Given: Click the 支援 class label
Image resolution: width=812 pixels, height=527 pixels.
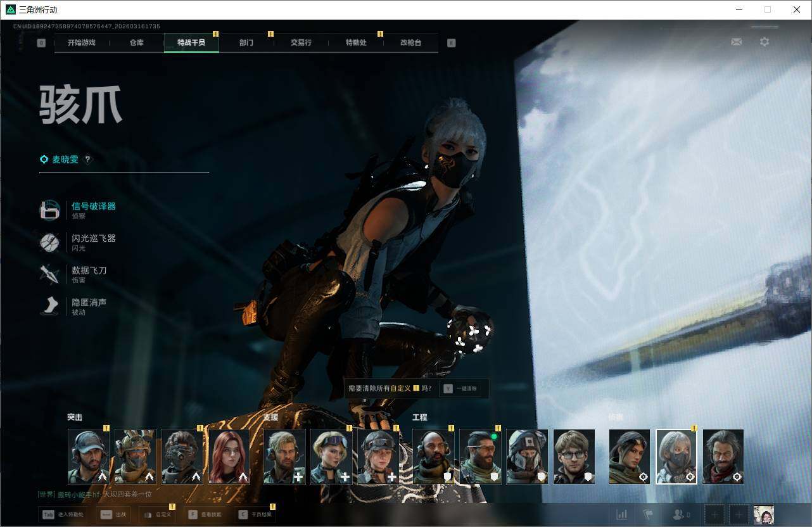Looking at the screenshot, I should point(270,417).
